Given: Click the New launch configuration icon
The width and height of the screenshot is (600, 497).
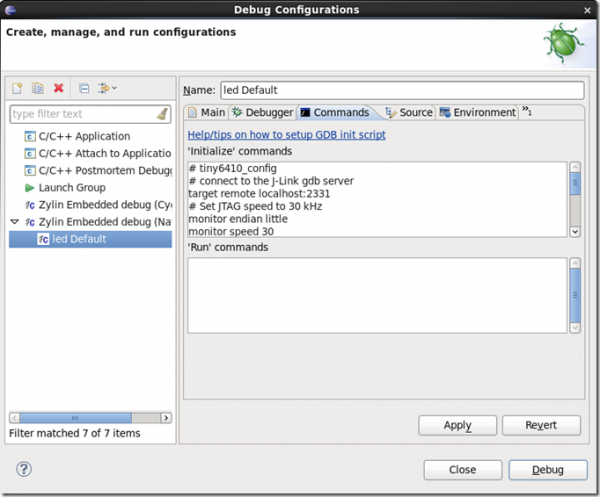Looking at the screenshot, I should [17, 89].
